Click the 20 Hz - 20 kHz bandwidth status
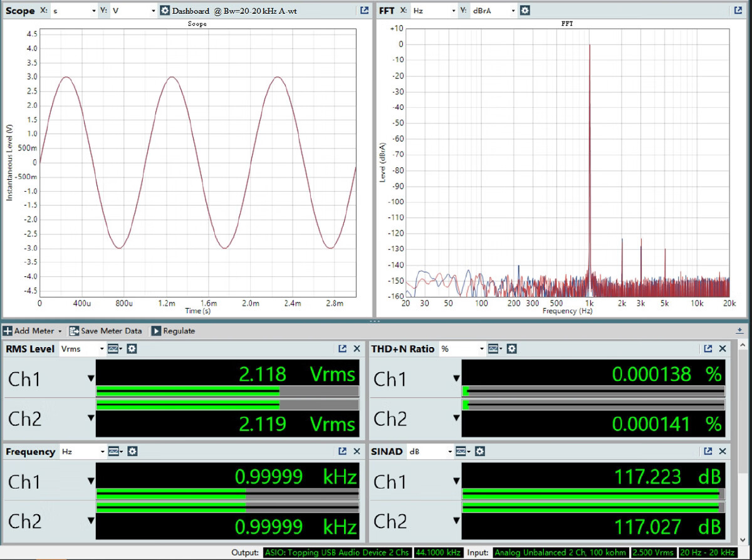 coord(708,552)
